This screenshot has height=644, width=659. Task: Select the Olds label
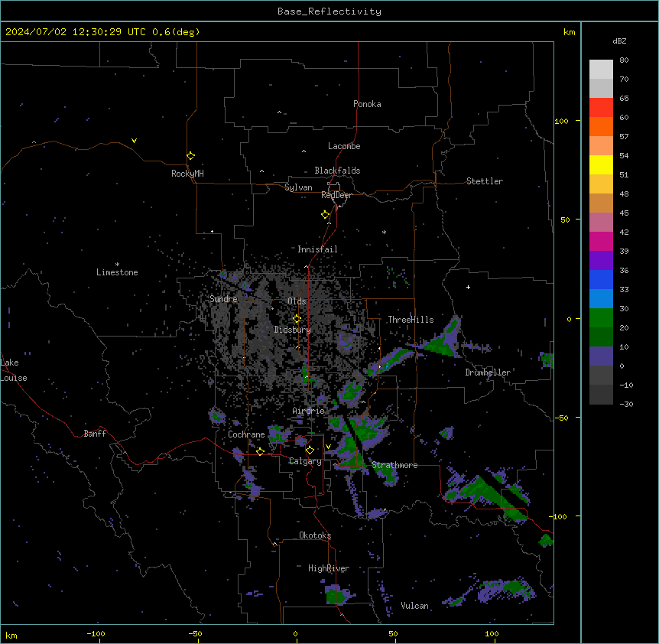click(x=297, y=301)
